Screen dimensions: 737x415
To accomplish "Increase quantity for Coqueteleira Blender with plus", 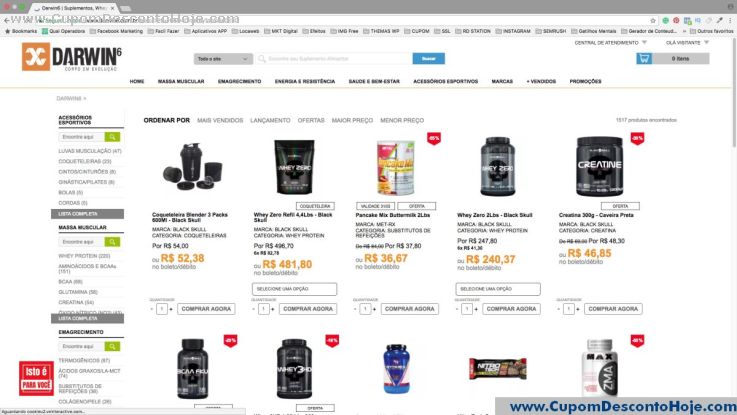I will coord(171,309).
